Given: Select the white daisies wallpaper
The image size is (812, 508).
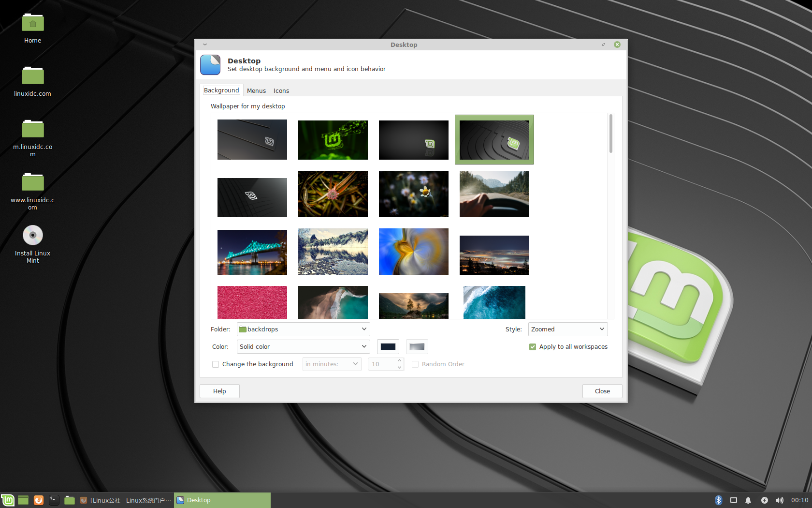Looking at the screenshot, I should click(x=414, y=194).
